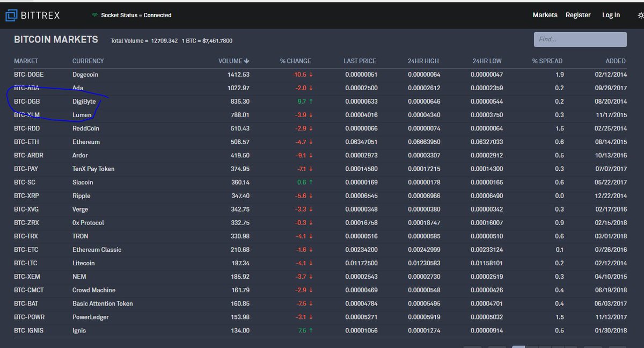Image resolution: width=644 pixels, height=348 pixels.
Task: Open the BTC-PAY market
Action: click(26, 169)
